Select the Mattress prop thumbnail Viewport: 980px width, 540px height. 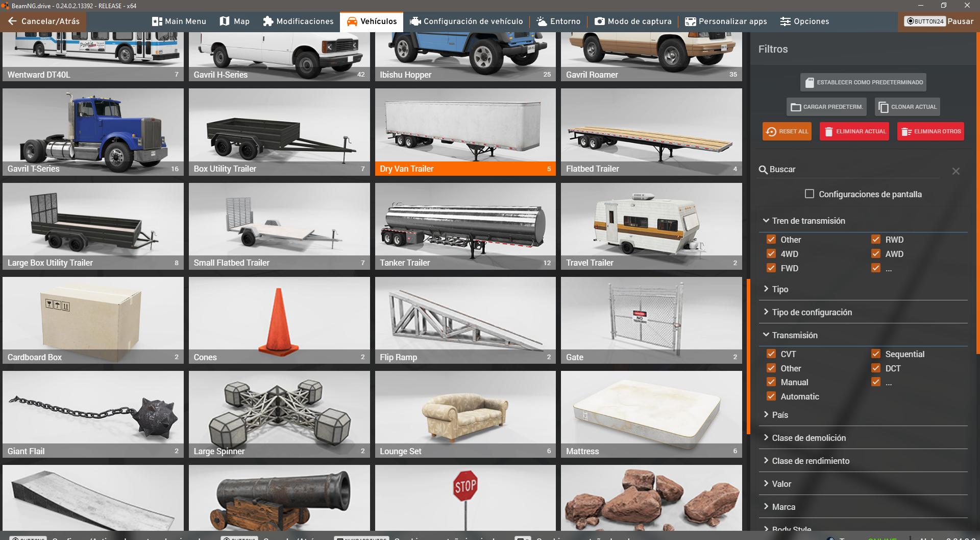point(651,414)
